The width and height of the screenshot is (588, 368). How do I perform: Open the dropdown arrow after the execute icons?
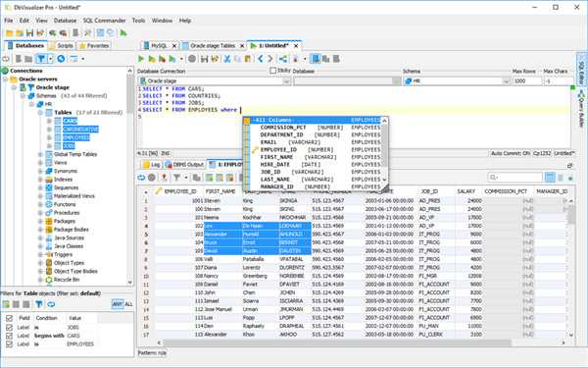coord(181,59)
